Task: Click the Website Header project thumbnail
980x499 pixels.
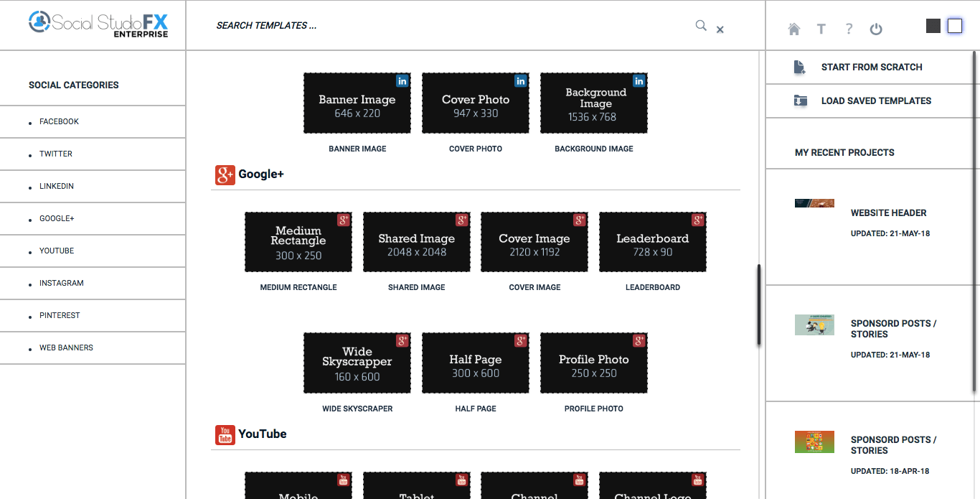Action: 814,203
